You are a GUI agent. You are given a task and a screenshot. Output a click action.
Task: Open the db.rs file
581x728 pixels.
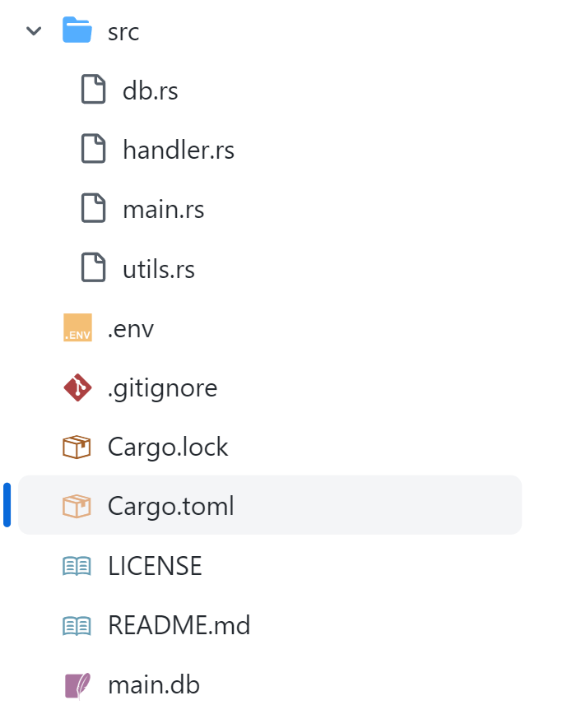pyautogui.click(x=150, y=90)
